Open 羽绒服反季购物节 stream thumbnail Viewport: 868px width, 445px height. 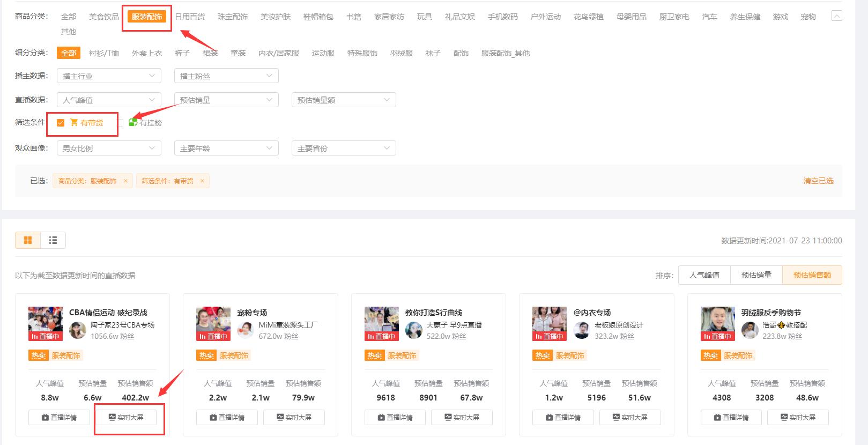718,324
